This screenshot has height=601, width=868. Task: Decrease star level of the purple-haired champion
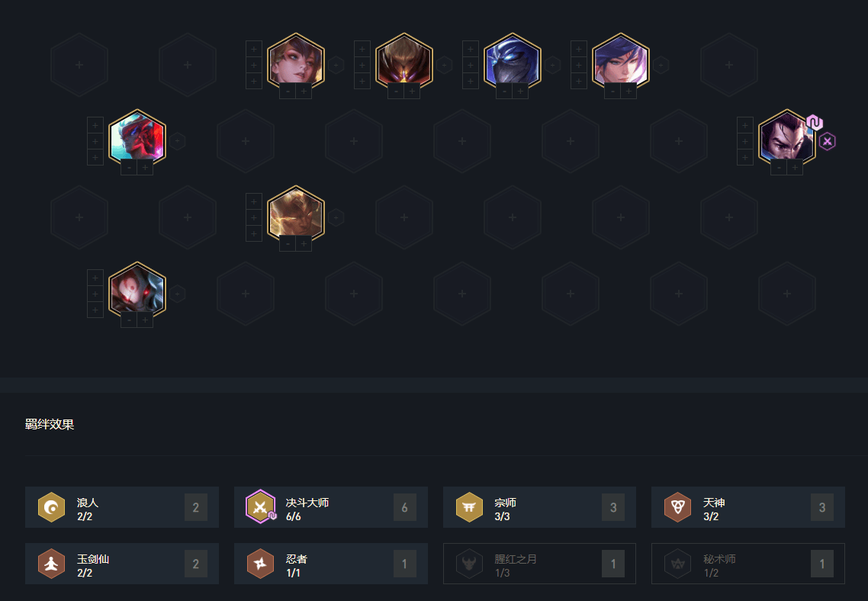pyautogui.click(x=612, y=92)
